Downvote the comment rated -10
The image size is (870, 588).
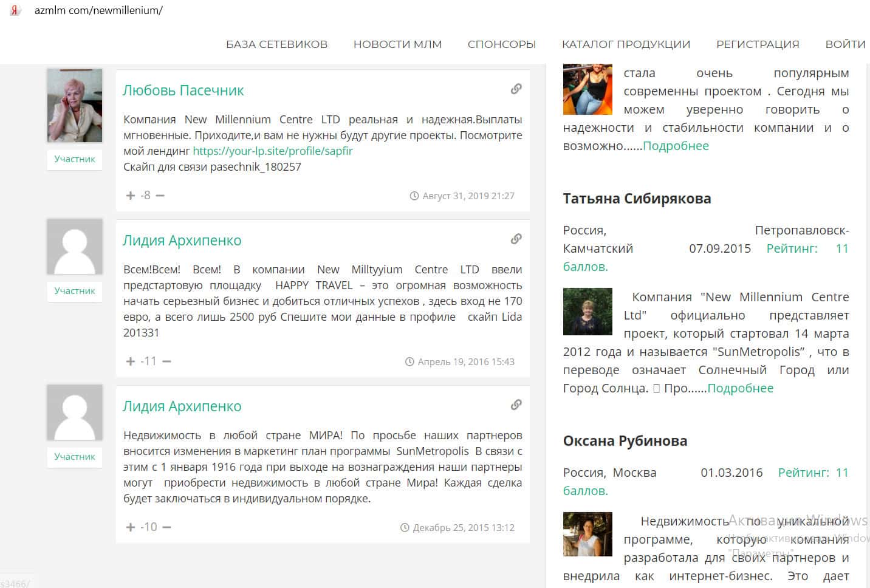[167, 527]
